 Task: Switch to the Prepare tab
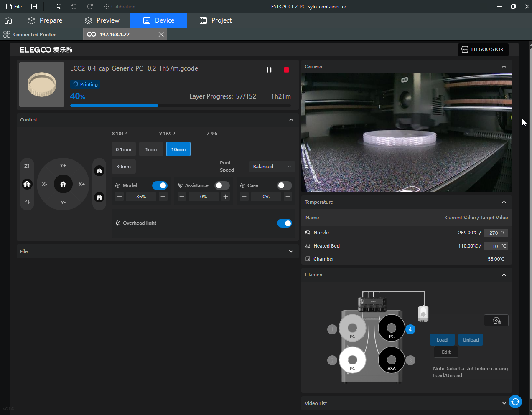pyautogui.click(x=45, y=20)
